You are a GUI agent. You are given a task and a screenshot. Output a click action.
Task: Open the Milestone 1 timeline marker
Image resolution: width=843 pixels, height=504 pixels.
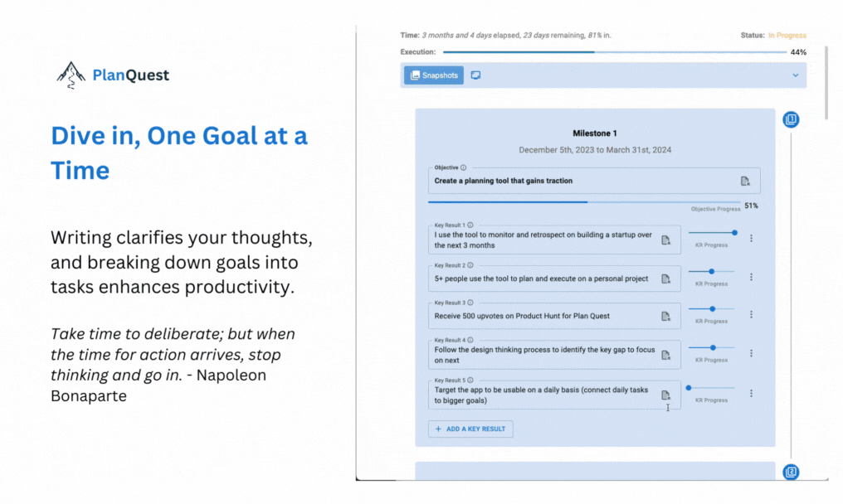[x=791, y=119]
